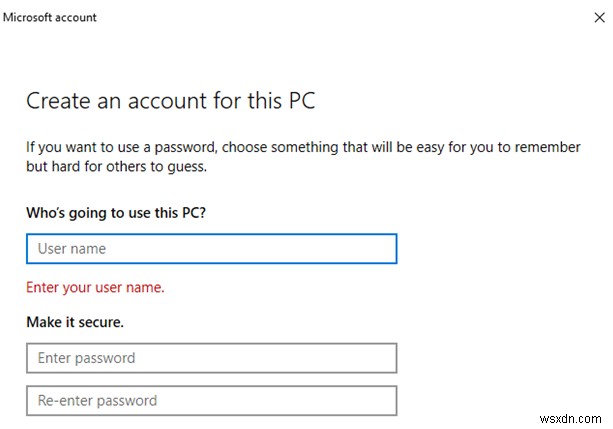Viewport: 613px width, 429px height.
Task: Click the 'User name' placeholder text
Action: [x=71, y=248]
